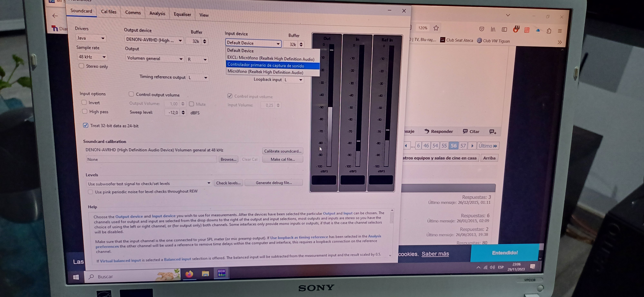Open Windows Start menu

coord(76,277)
